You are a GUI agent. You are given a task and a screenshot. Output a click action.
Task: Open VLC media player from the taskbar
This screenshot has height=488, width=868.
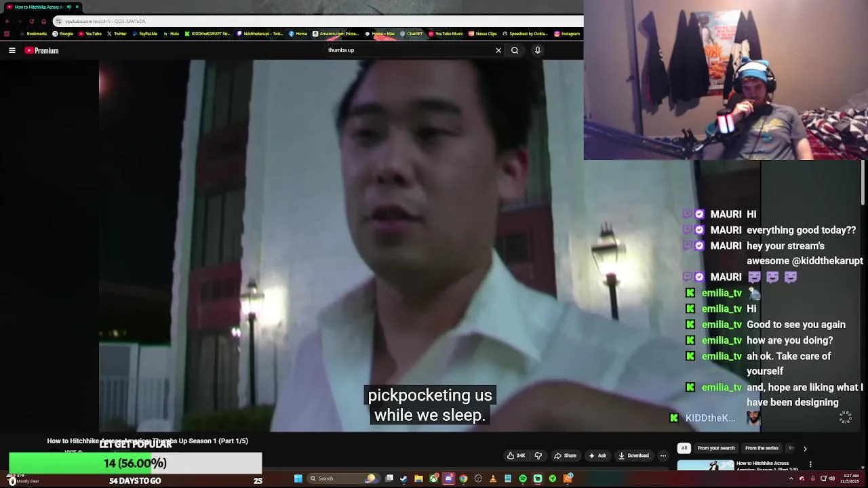(493, 479)
